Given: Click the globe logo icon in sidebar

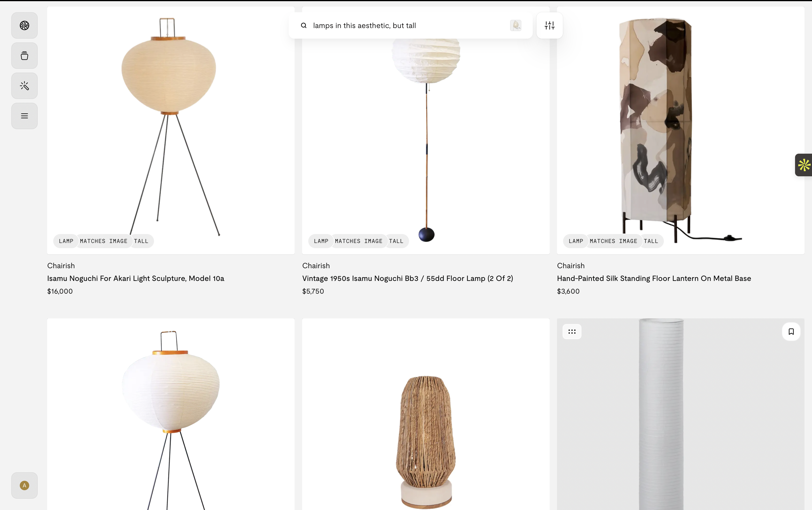Looking at the screenshot, I should (24, 26).
